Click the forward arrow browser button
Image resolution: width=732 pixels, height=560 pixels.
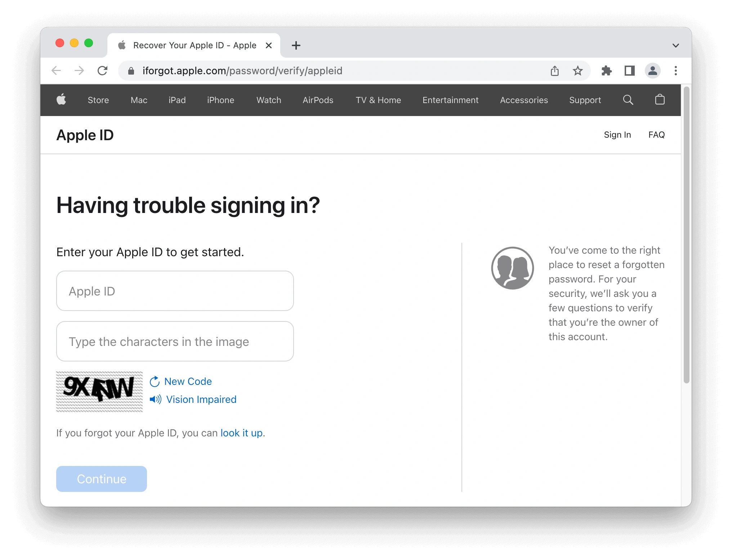pos(79,71)
